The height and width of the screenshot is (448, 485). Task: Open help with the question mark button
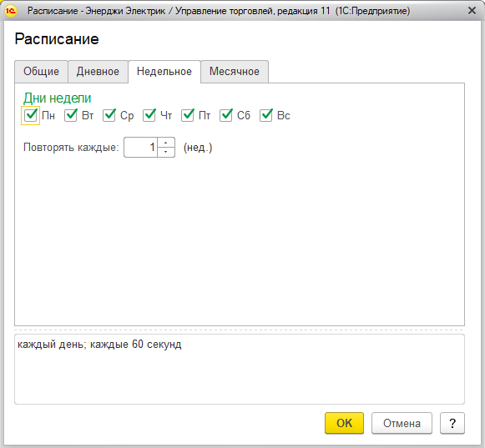coord(452,423)
